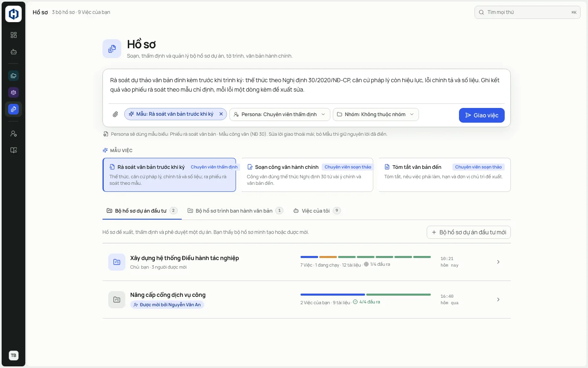Click the 4/4 đầu ra status
588x368 pixels.
(x=366, y=302)
